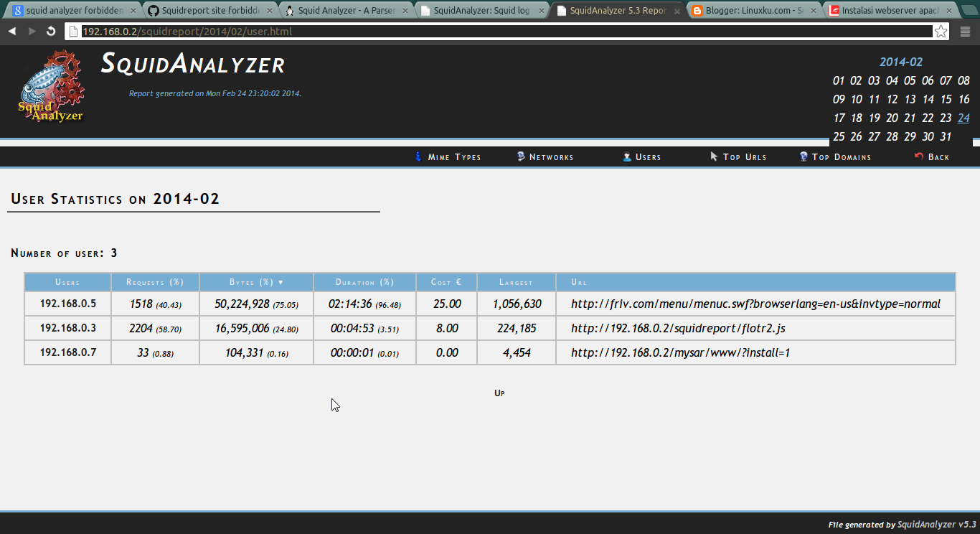Screen dimensions: 980x534
Task: Close the Blogger Linuxku.com tab
Action: tap(812, 11)
